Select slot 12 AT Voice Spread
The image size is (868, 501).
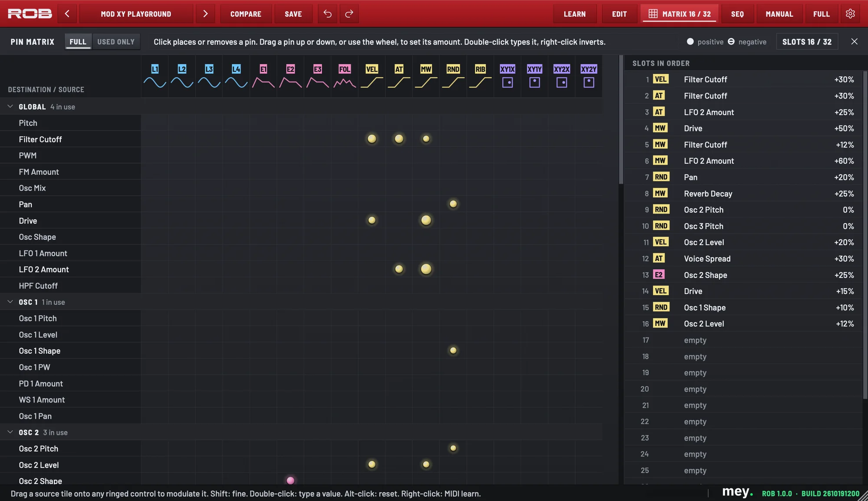click(743, 259)
